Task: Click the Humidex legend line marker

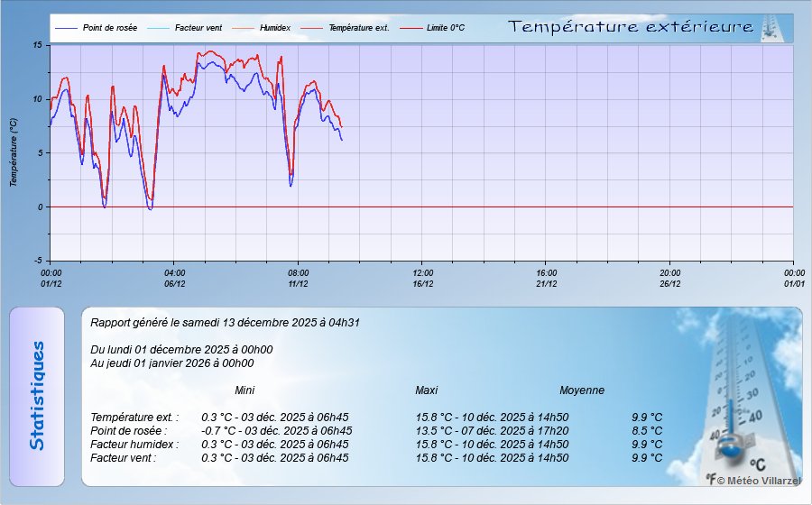Action: (245, 28)
